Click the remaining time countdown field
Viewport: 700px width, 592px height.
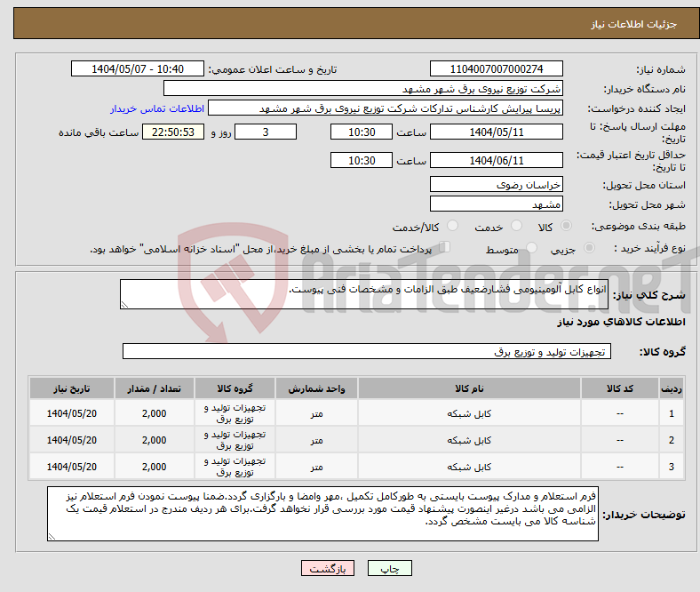(x=173, y=132)
